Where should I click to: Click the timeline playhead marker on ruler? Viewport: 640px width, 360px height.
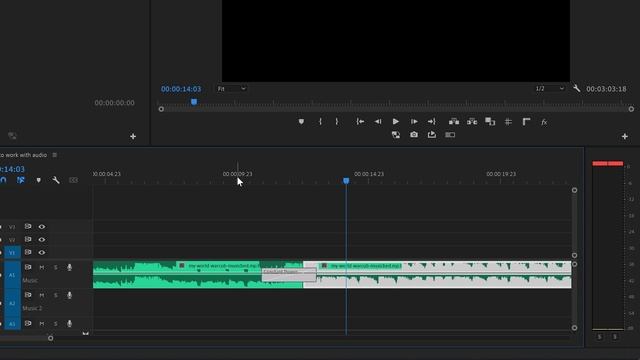346,180
